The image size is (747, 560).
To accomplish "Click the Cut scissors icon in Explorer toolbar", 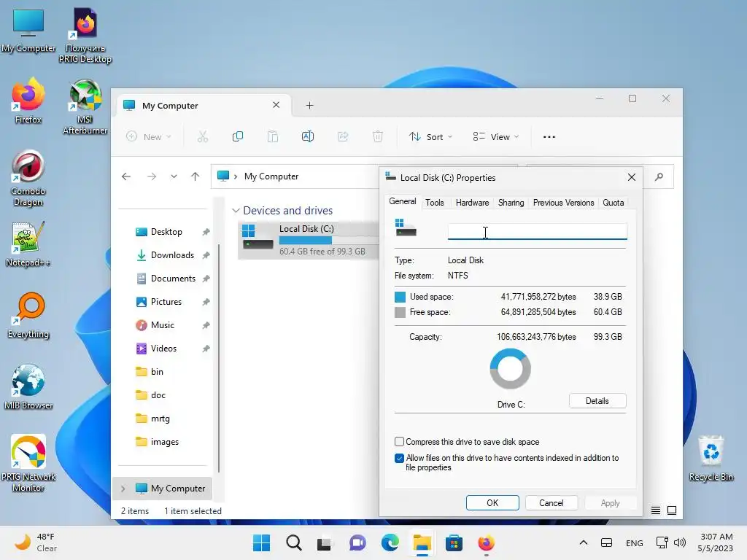I will tap(203, 136).
